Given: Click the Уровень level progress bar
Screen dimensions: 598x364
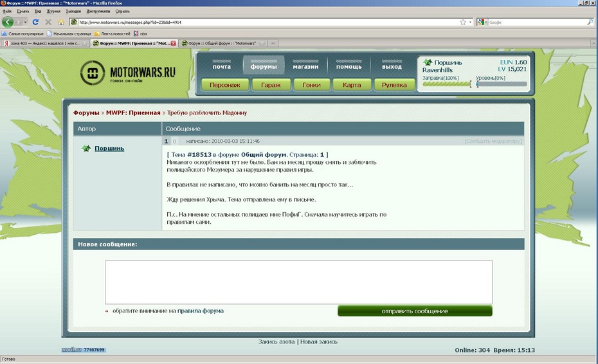Looking at the screenshot, I should 502,84.
